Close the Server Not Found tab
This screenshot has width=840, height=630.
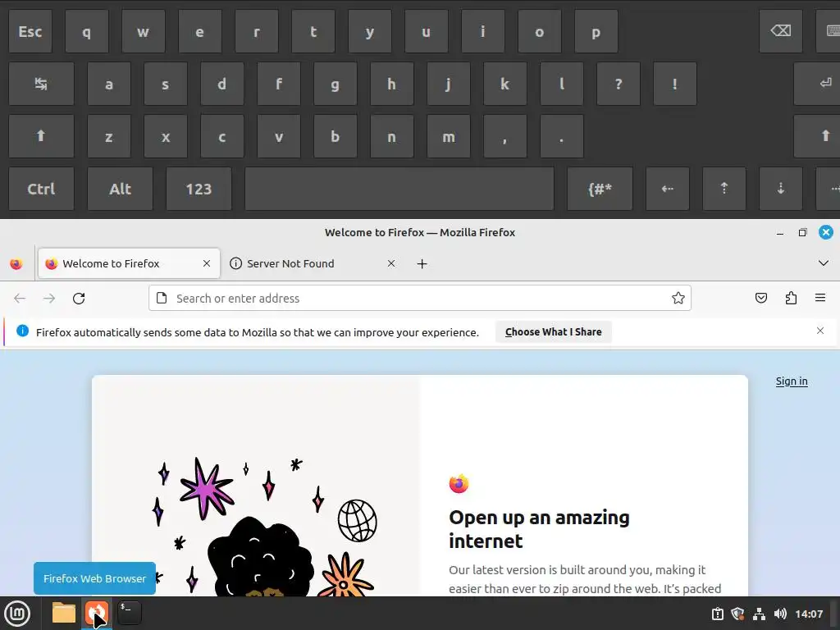pyautogui.click(x=391, y=263)
